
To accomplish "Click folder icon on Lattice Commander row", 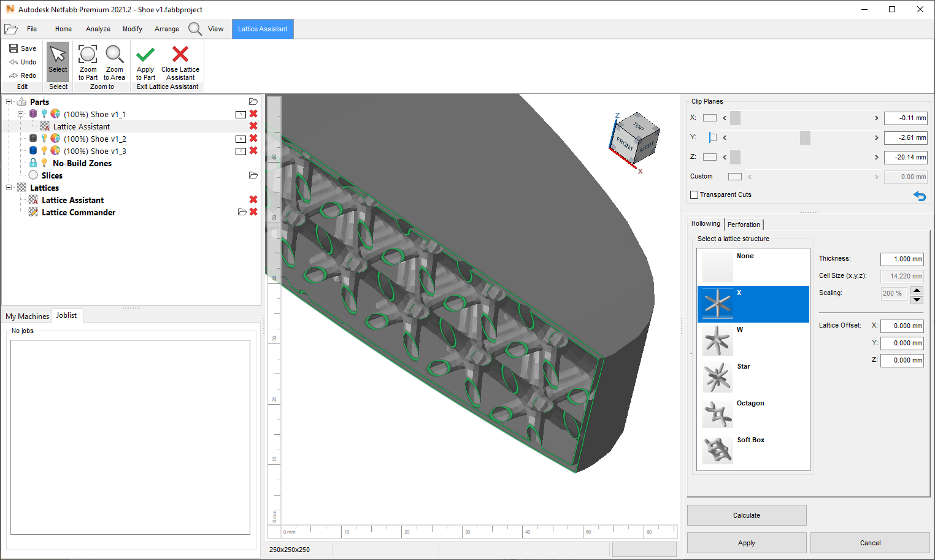I will (x=242, y=212).
